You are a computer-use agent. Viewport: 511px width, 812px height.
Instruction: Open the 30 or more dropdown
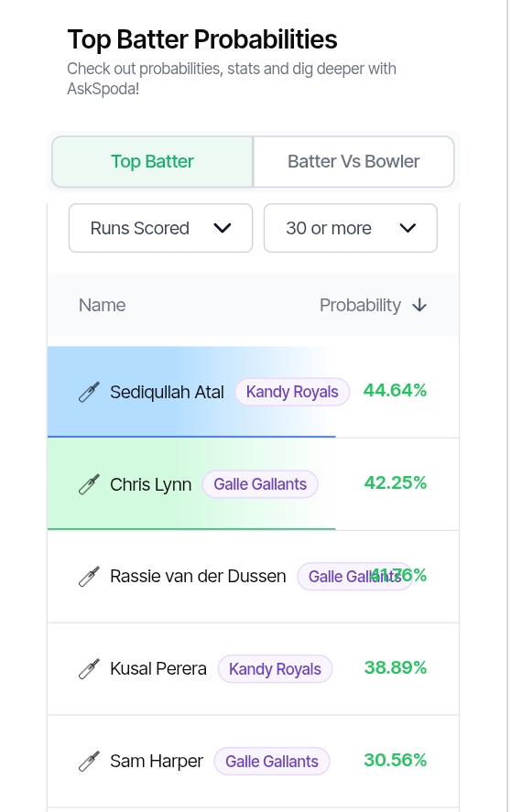coord(351,228)
